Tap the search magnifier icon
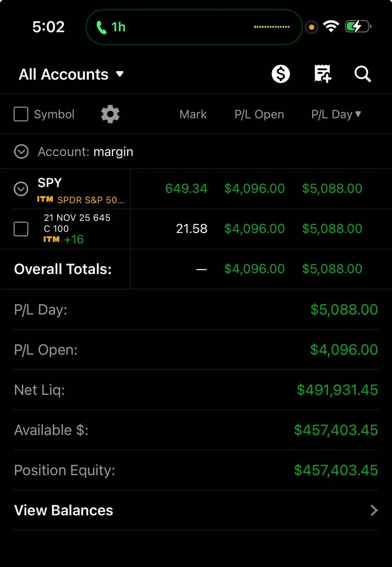This screenshot has height=567, width=392. (x=363, y=74)
